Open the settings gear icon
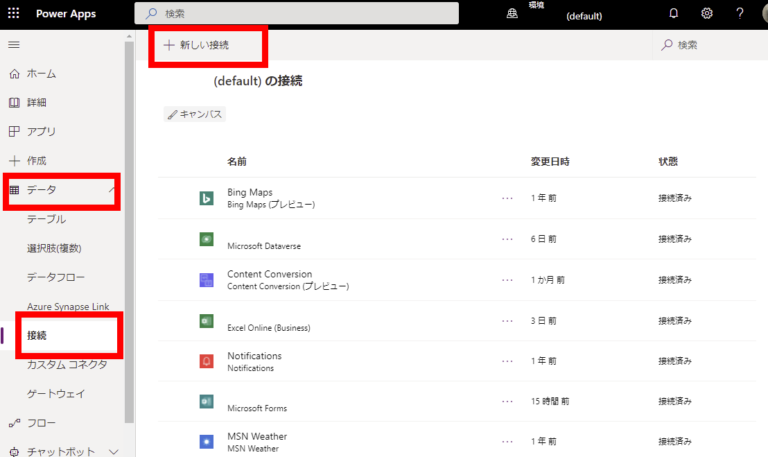This screenshot has height=457, width=768. point(707,14)
